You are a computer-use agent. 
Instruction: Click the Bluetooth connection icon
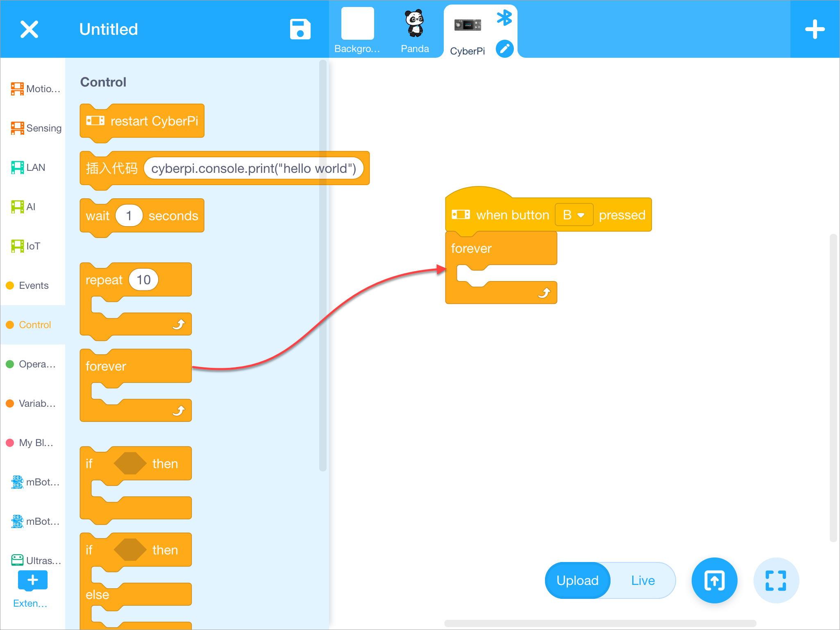pyautogui.click(x=504, y=18)
